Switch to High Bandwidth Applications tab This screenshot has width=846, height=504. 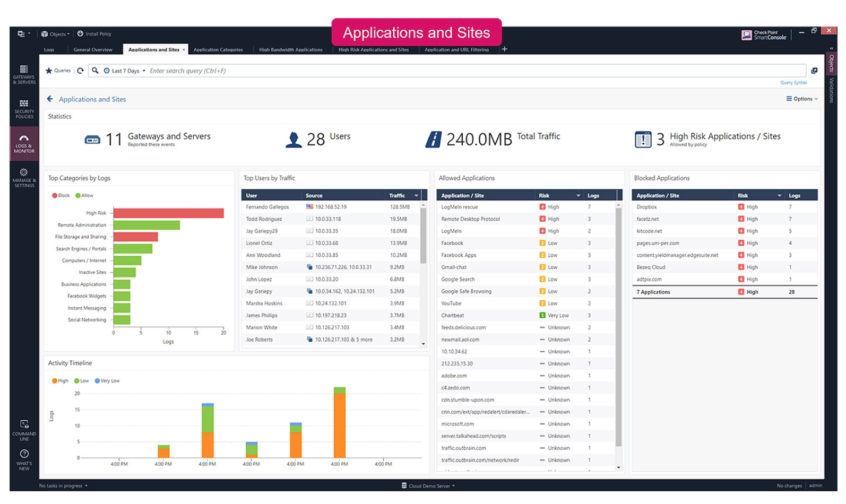[290, 50]
